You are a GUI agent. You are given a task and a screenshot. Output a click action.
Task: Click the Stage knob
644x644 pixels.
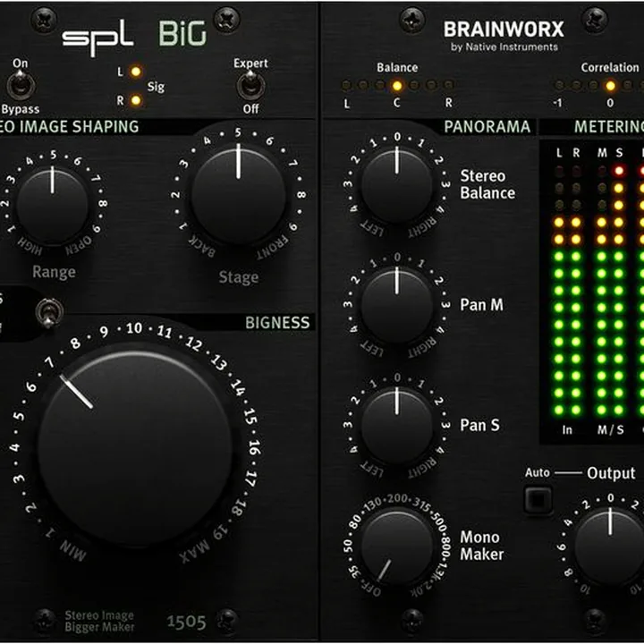pyautogui.click(x=239, y=194)
